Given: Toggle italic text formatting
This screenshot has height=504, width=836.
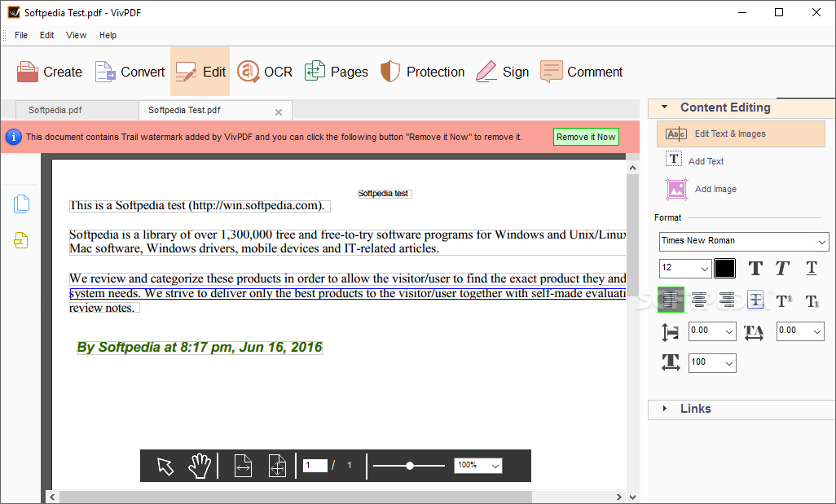Looking at the screenshot, I should pyautogui.click(x=782, y=269).
